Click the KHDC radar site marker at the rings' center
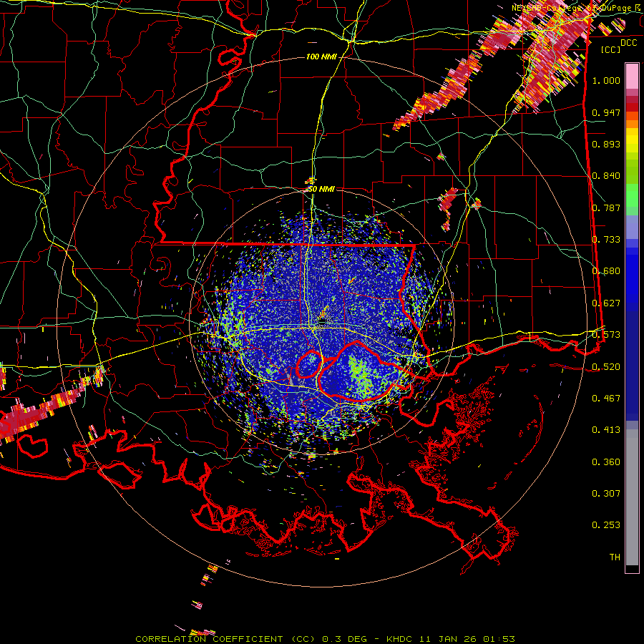This screenshot has width=644, height=644. click(323, 321)
